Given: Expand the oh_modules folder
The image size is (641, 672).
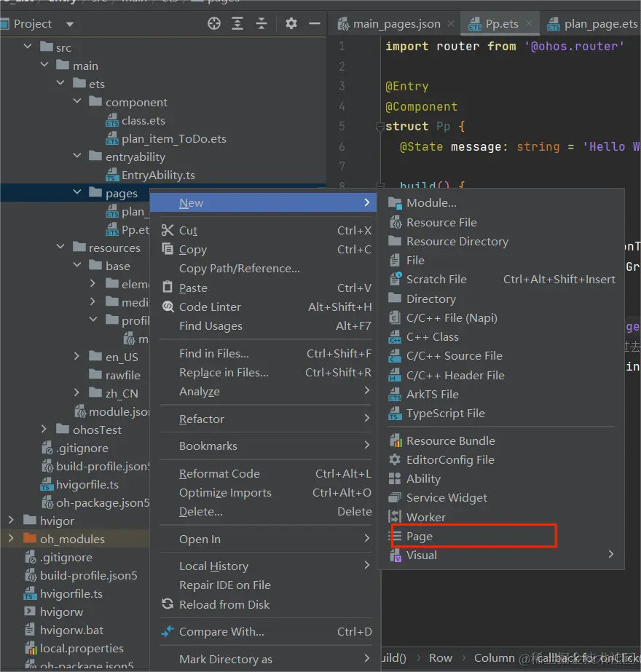Looking at the screenshot, I should (11, 538).
